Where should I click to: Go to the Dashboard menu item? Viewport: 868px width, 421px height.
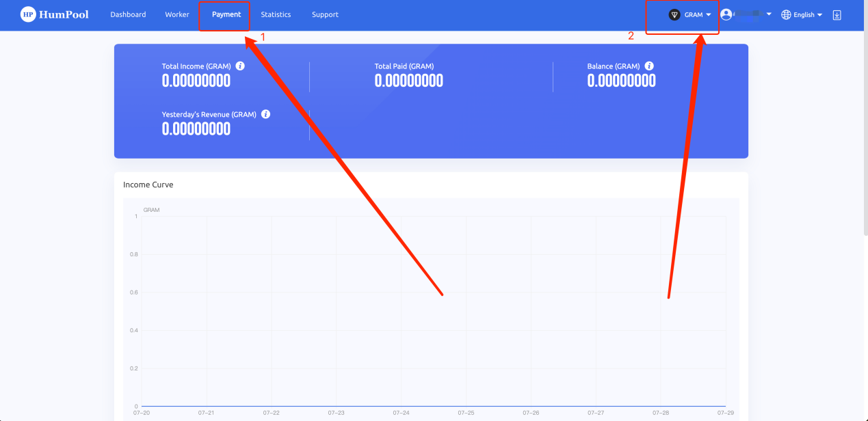click(x=128, y=14)
